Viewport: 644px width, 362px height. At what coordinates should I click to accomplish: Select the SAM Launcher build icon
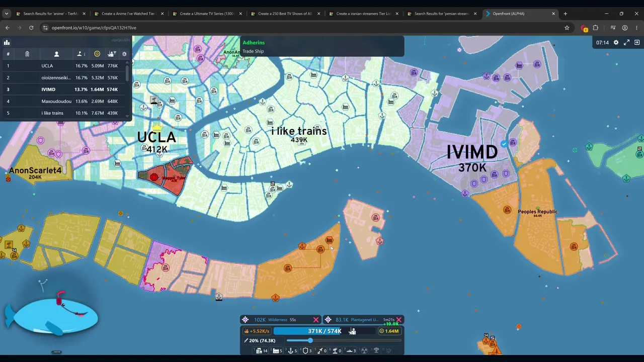click(x=335, y=350)
